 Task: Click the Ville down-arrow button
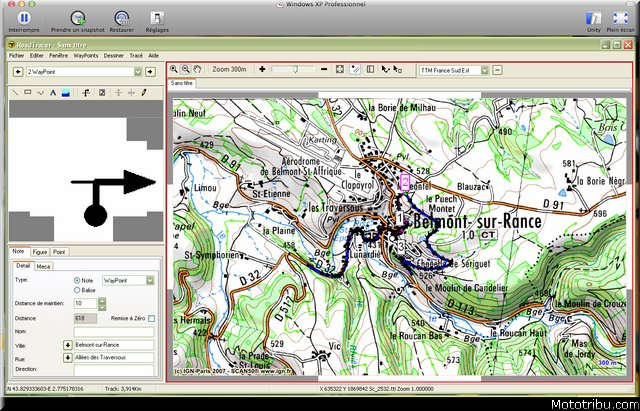(x=68, y=345)
